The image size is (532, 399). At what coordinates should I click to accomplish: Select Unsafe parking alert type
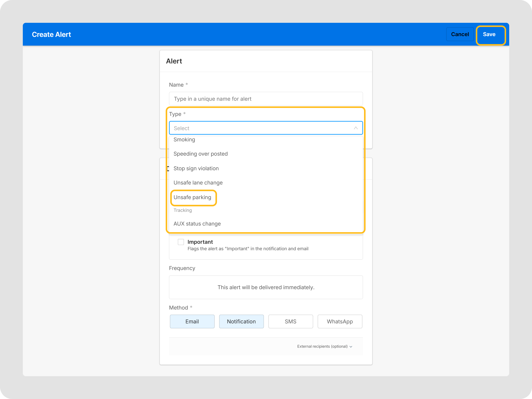[x=192, y=197]
